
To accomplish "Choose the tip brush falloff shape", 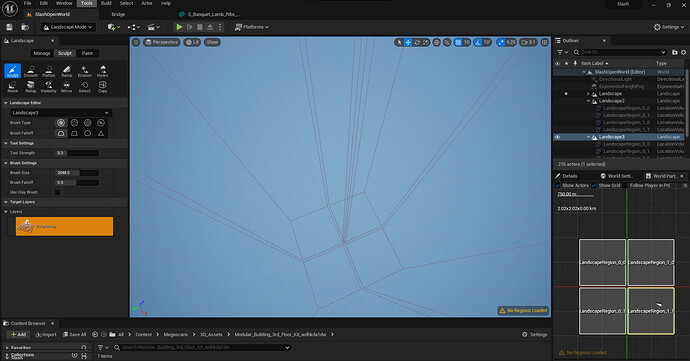I will (101, 133).
